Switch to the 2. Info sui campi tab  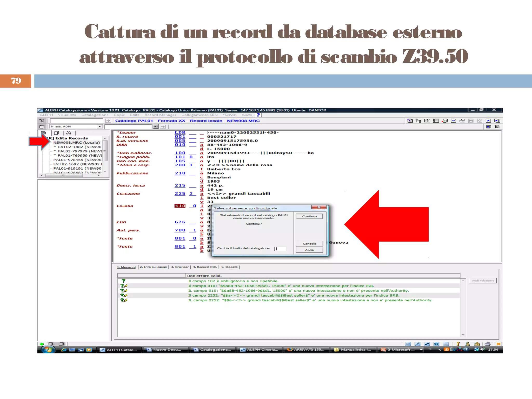154,267
